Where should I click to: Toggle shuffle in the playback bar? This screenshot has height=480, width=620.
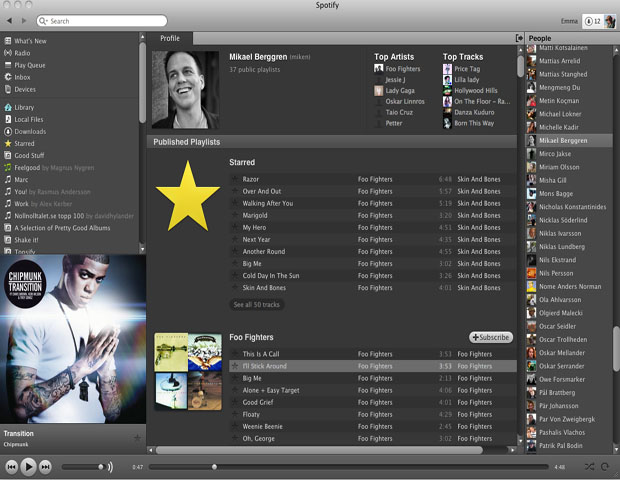coord(589,466)
